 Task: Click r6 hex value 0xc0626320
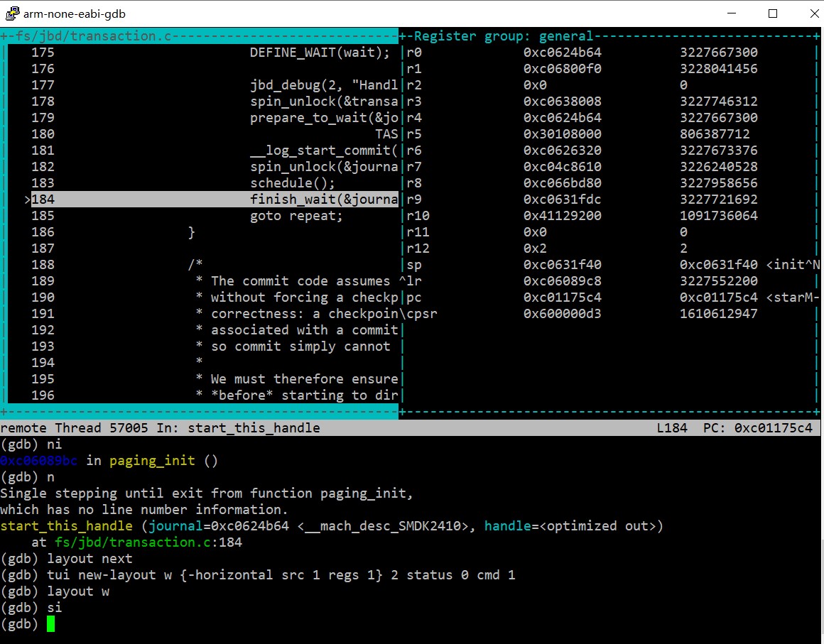tap(563, 150)
